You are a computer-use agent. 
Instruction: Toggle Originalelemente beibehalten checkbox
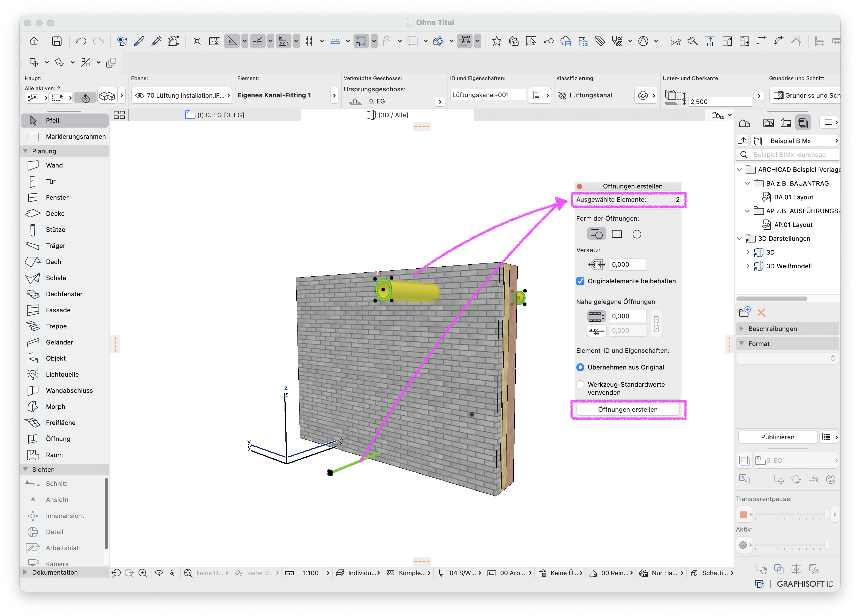[580, 281]
